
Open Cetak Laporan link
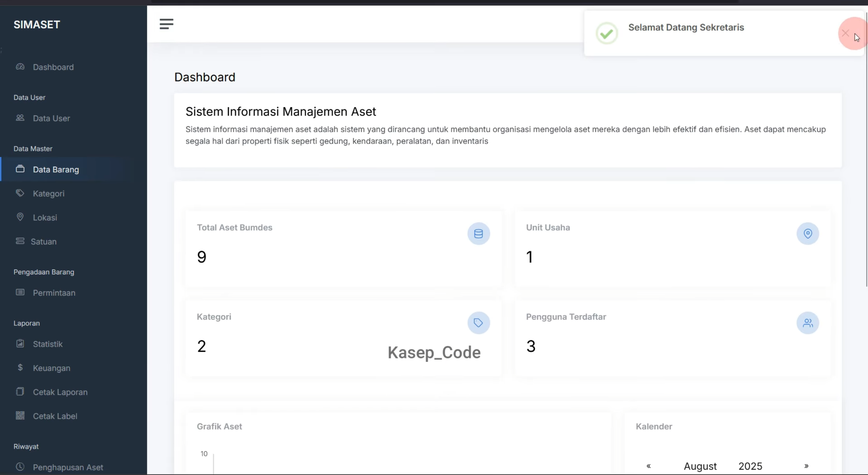click(74, 392)
